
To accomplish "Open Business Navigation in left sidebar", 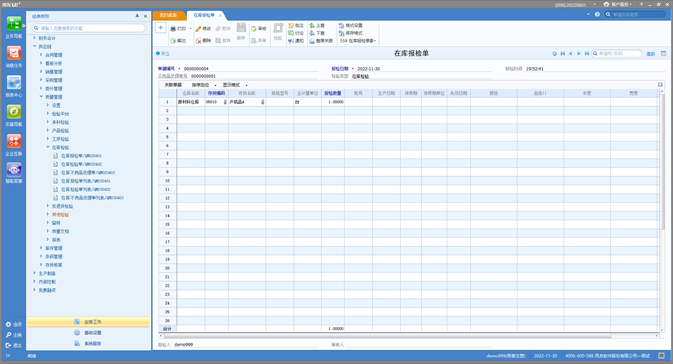I will click(14, 24).
